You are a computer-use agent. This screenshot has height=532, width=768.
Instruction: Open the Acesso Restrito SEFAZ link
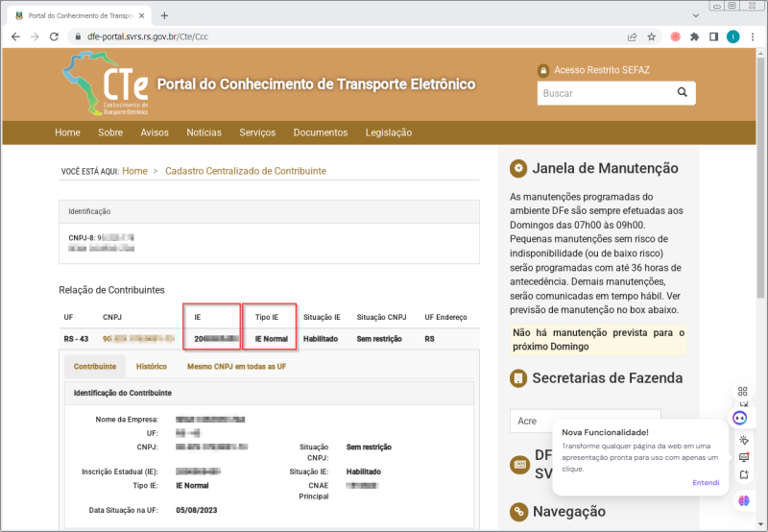point(602,70)
